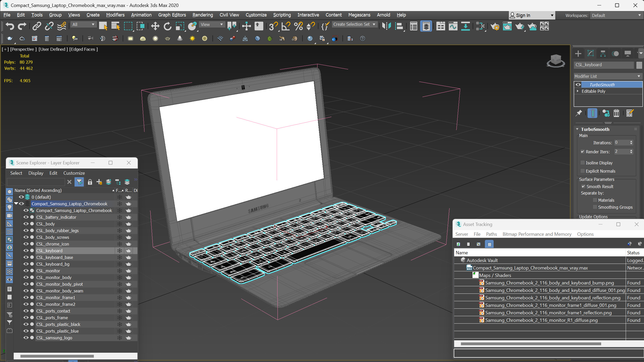Click the Mirror tool icon
This screenshot has height=362, width=644.
pyautogui.click(x=386, y=26)
